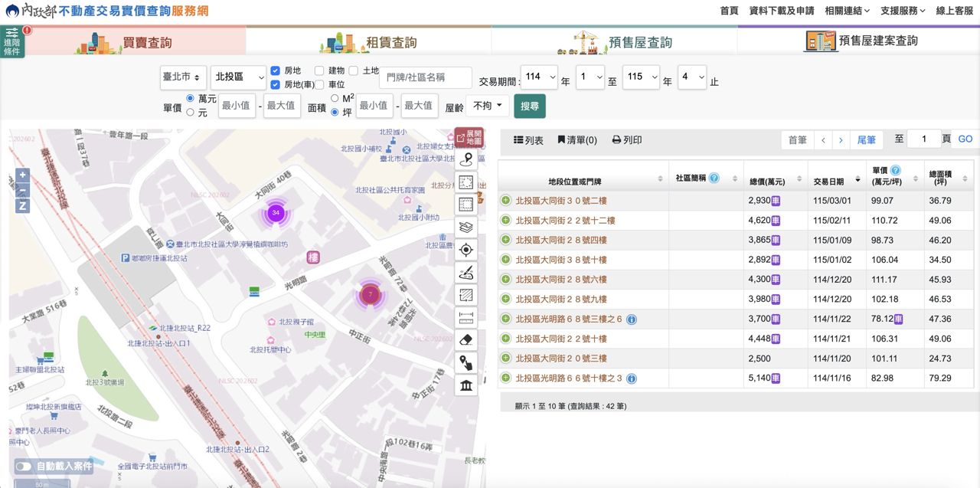Click the 34 cluster marker on map
Viewport: 980px width, 488px height.
(x=276, y=213)
